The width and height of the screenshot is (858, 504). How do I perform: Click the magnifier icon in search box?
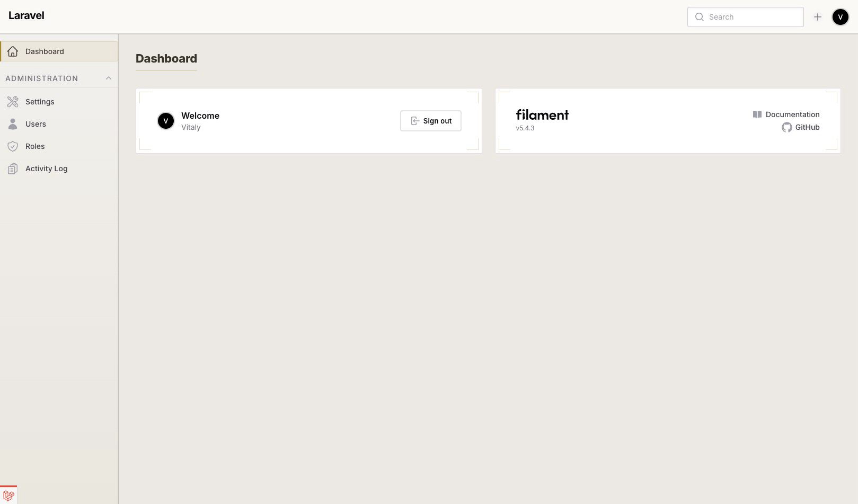coord(700,17)
